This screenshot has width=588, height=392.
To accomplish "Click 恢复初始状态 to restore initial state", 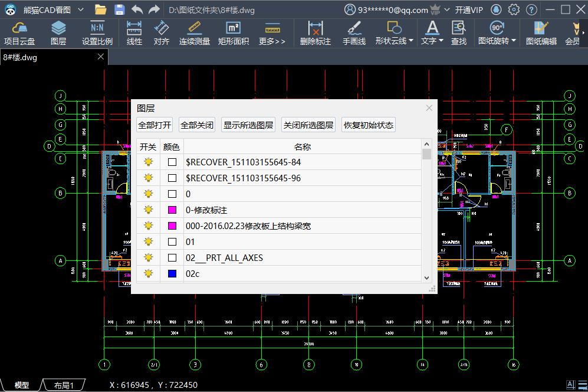I will pos(368,125).
